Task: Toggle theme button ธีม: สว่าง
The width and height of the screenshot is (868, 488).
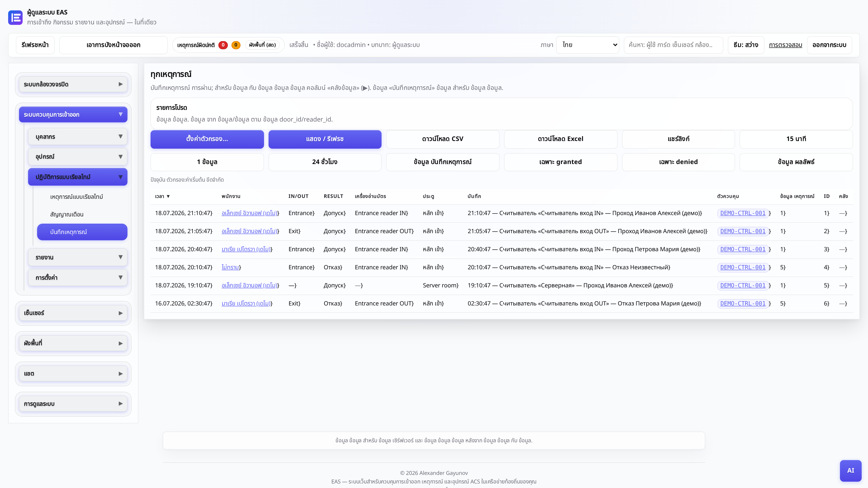Action: (746, 45)
